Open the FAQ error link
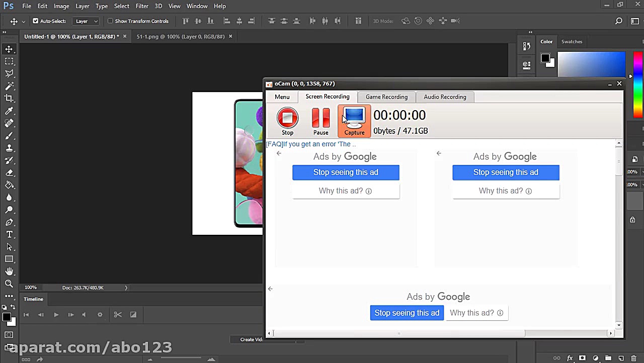The image size is (644, 363). point(311,144)
